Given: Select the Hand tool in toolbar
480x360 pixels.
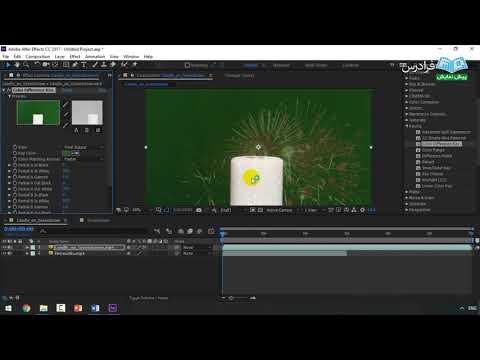Looking at the screenshot, I should (17, 65).
